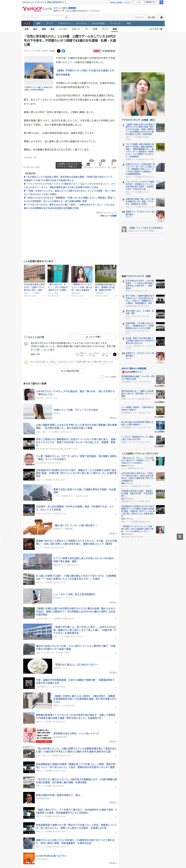Open 【画像】不同意わいせつ image link in article
This screenshot has width=186, height=868.
(85, 72)
